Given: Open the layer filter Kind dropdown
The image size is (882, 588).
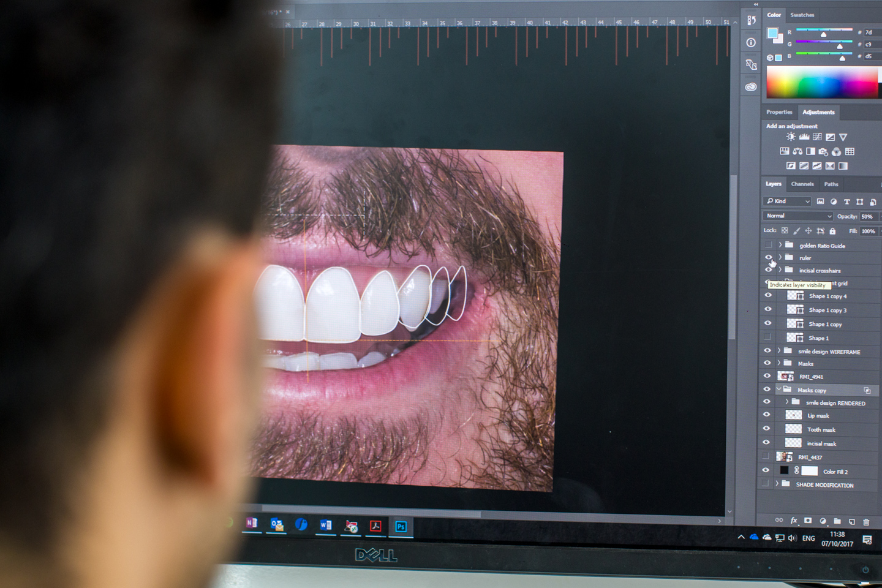Looking at the screenshot, I should 788,201.
